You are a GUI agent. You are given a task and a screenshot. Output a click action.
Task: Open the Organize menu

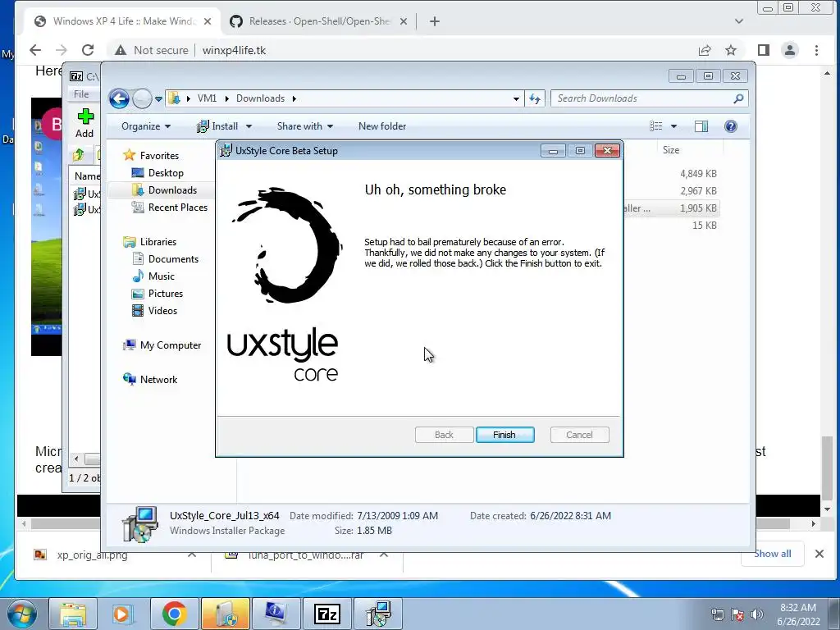(x=146, y=126)
